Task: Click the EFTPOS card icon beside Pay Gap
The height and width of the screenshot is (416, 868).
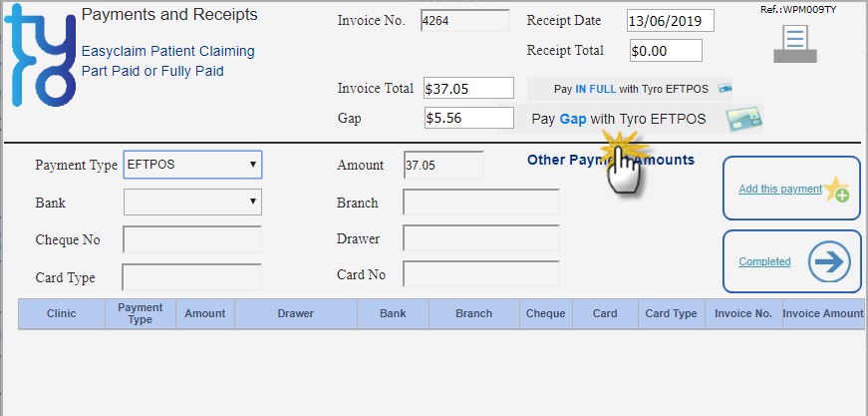Action: [744, 119]
